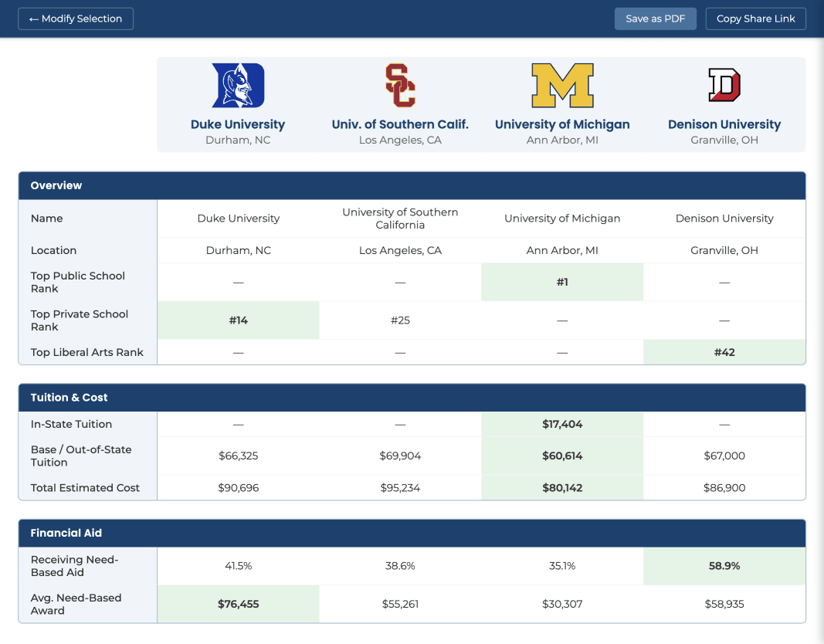Select Michigan's $80,142 total cost
Viewport: 824px width, 644px height.
point(562,488)
